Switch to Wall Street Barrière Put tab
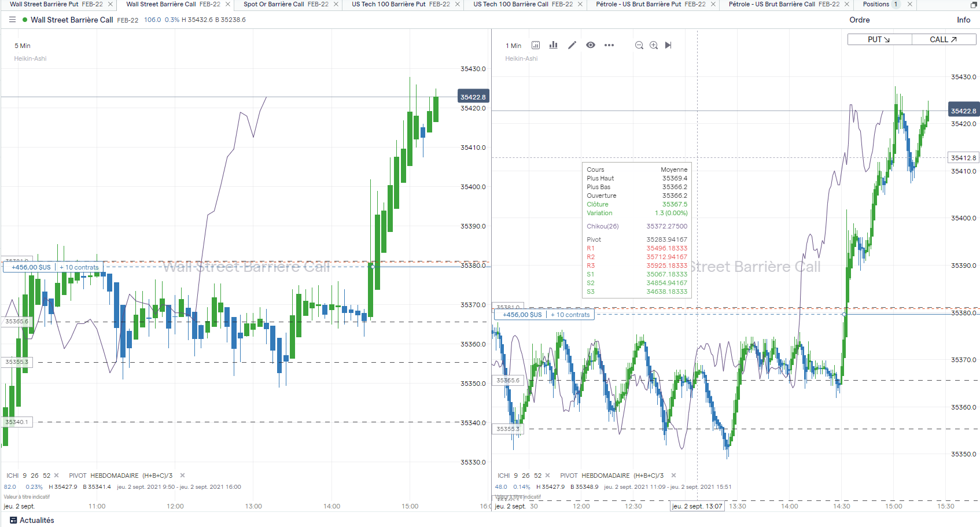The width and height of the screenshot is (980, 527). [x=56, y=4]
